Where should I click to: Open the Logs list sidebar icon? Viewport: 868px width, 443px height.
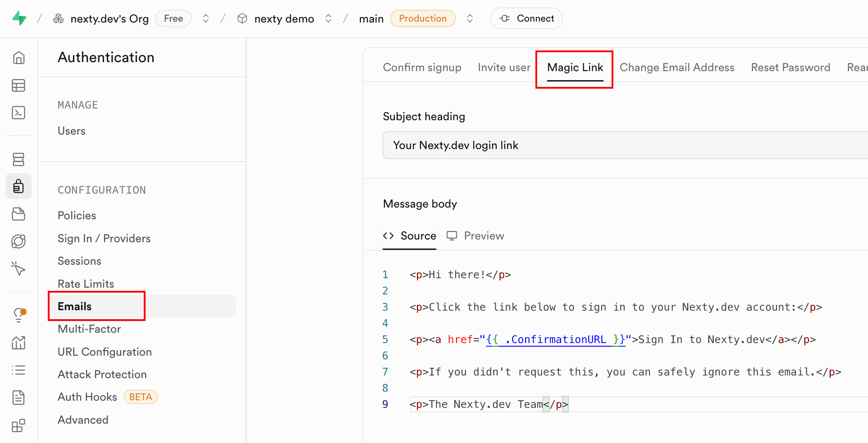coord(18,370)
